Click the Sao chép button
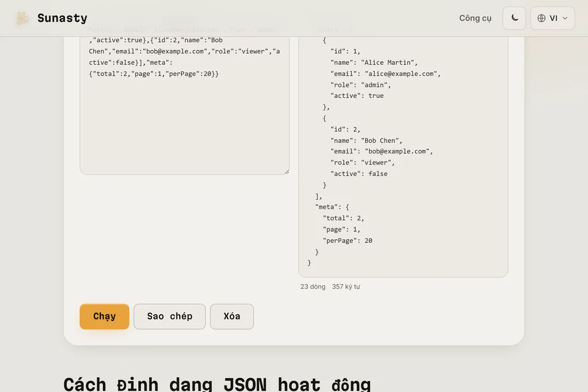 pos(169,317)
